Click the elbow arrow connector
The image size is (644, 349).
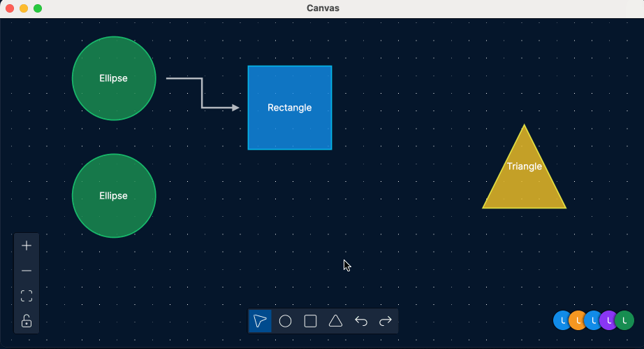tap(203, 93)
